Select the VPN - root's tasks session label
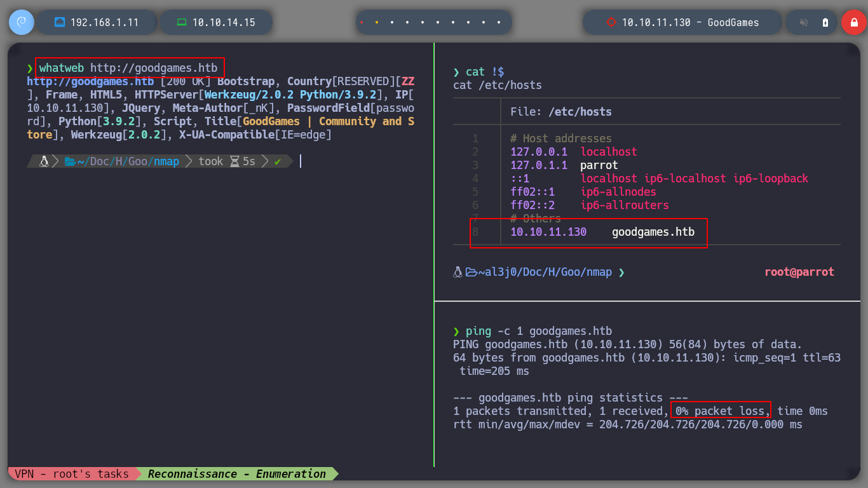 coord(72,473)
